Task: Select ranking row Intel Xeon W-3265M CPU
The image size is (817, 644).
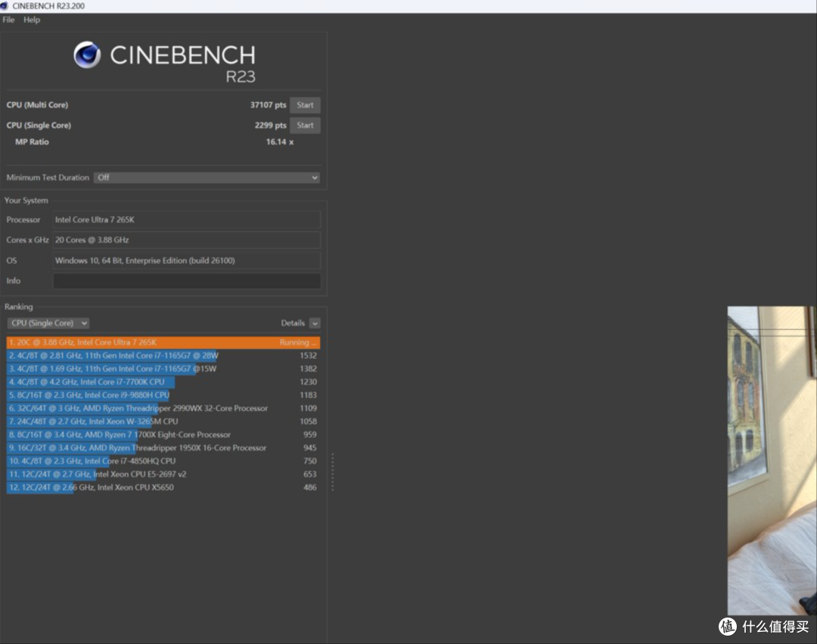Action: click(x=163, y=421)
